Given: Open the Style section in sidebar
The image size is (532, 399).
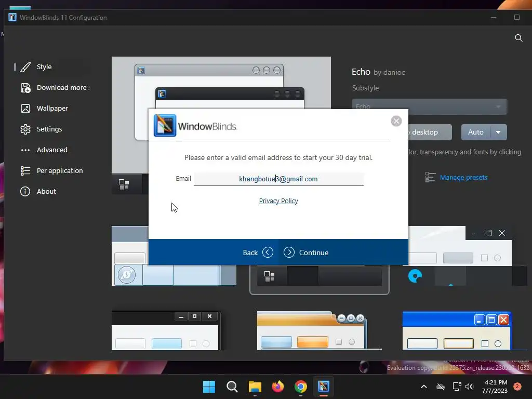Looking at the screenshot, I should coord(52,67).
